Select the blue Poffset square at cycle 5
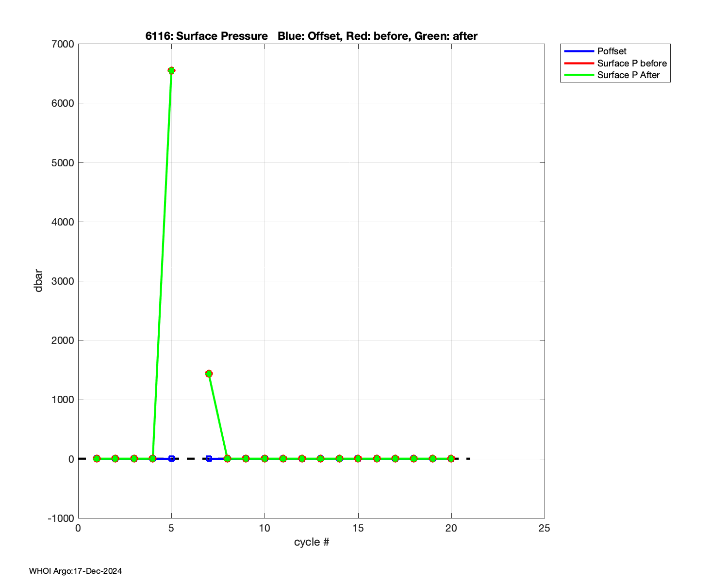The width and height of the screenshot is (728, 582). tap(171, 458)
